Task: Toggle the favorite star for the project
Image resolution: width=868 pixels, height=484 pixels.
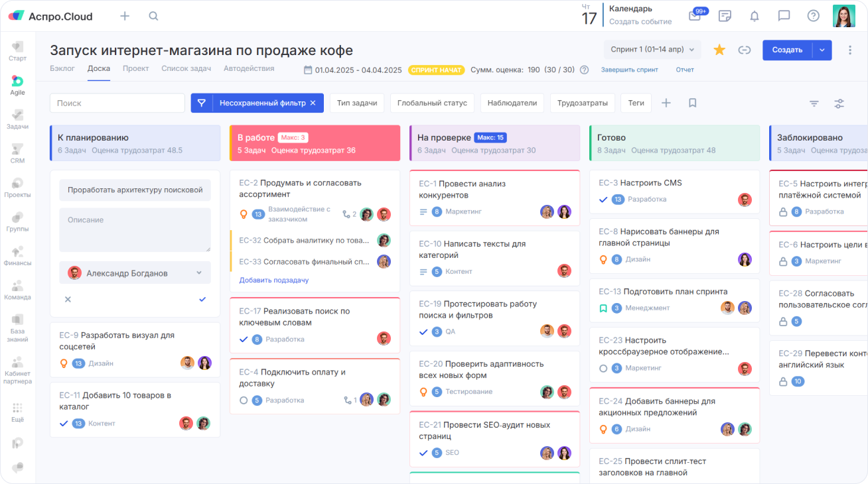Action: tap(719, 50)
